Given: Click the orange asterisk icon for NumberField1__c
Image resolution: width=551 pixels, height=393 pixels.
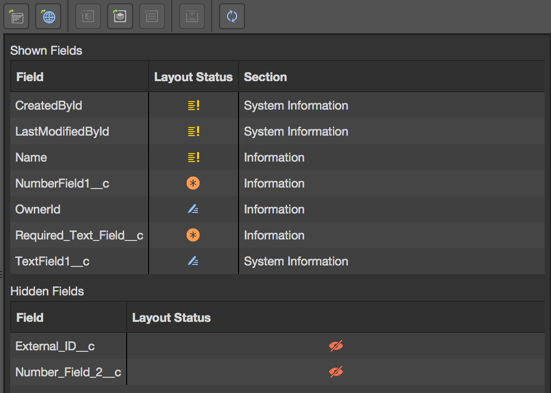Looking at the screenshot, I should click(x=193, y=183).
